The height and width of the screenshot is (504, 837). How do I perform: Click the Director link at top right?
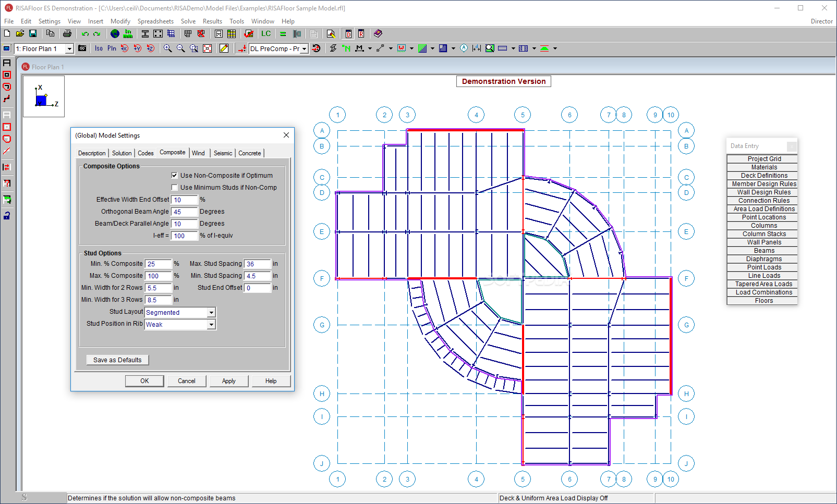tap(821, 21)
